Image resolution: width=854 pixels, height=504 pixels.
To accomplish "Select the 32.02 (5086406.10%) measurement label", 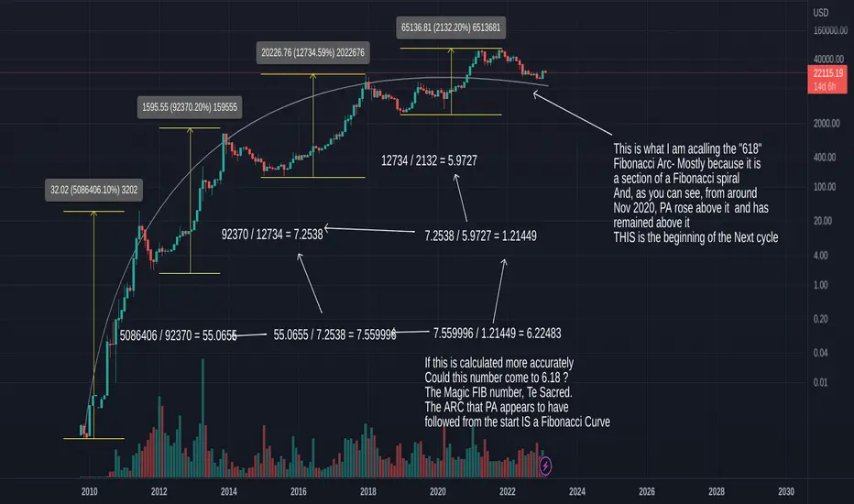I will pyautogui.click(x=93, y=191).
